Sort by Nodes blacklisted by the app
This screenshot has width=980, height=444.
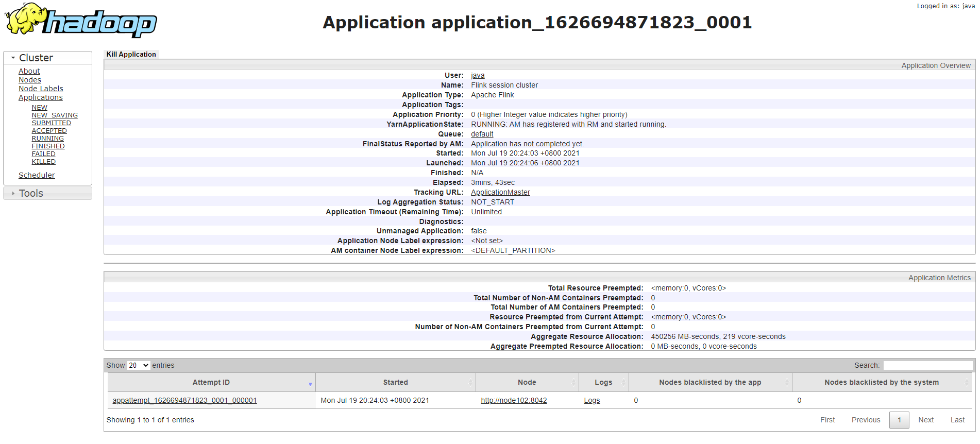point(710,382)
